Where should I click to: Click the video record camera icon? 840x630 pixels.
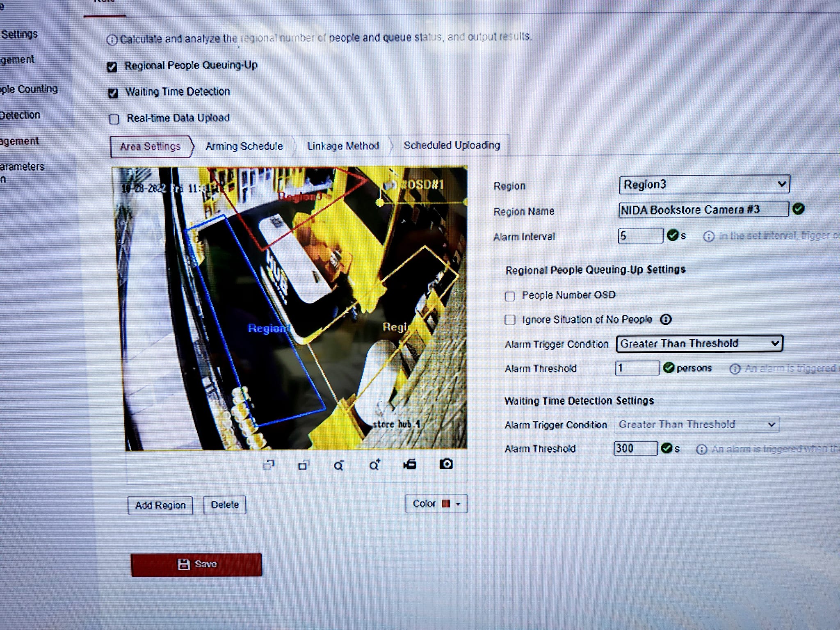(x=410, y=464)
